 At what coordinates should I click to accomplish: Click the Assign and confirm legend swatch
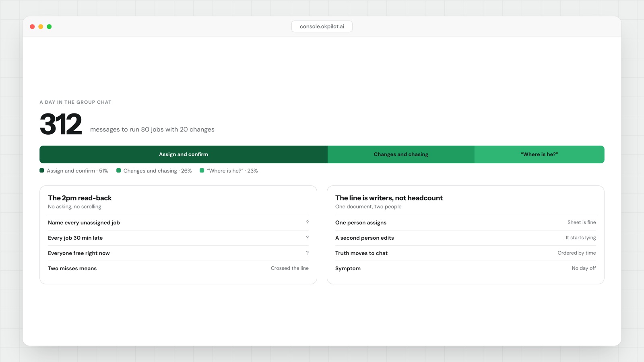(x=42, y=171)
